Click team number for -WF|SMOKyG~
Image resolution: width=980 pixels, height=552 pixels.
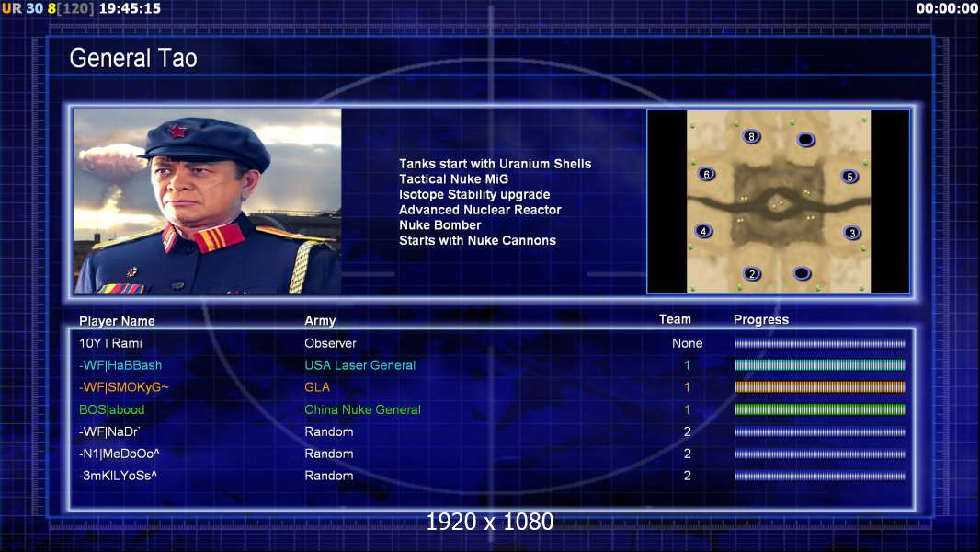[x=687, y=387]
